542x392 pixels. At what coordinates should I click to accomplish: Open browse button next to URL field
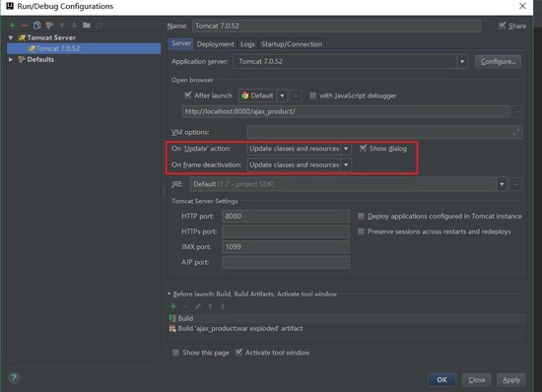(517, 111)
